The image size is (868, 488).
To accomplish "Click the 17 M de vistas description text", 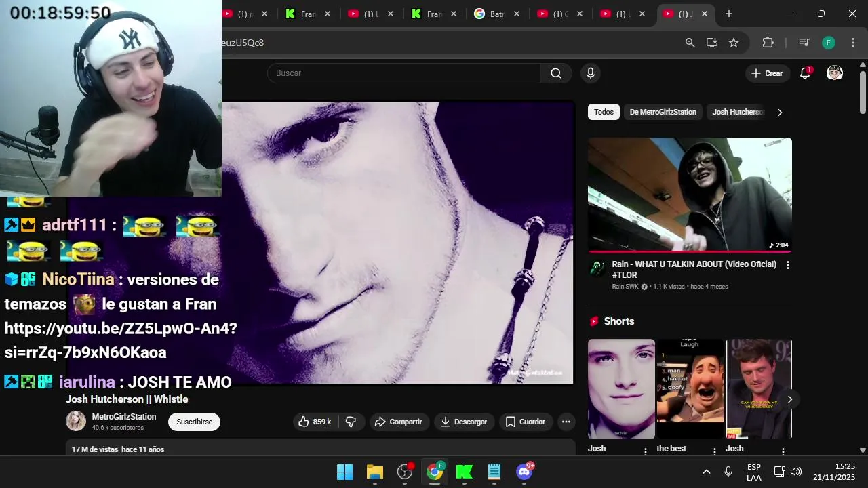I will [x=118, y=449].
